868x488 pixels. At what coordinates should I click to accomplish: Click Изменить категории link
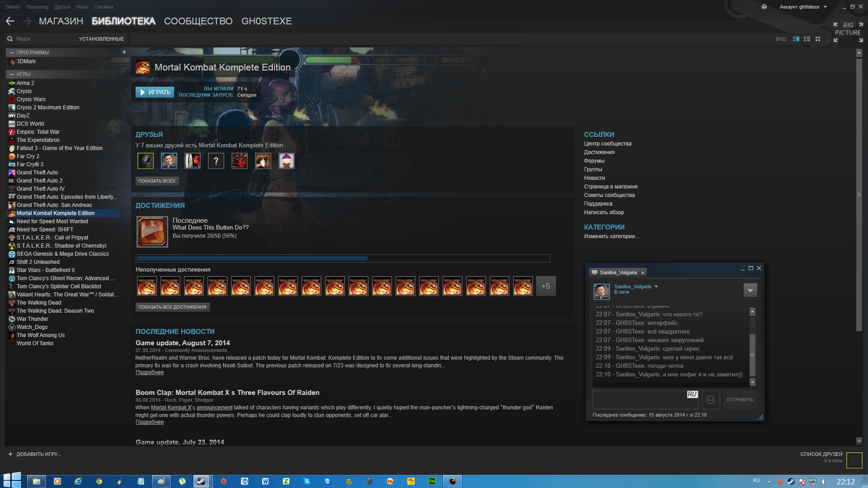(611, 236)
